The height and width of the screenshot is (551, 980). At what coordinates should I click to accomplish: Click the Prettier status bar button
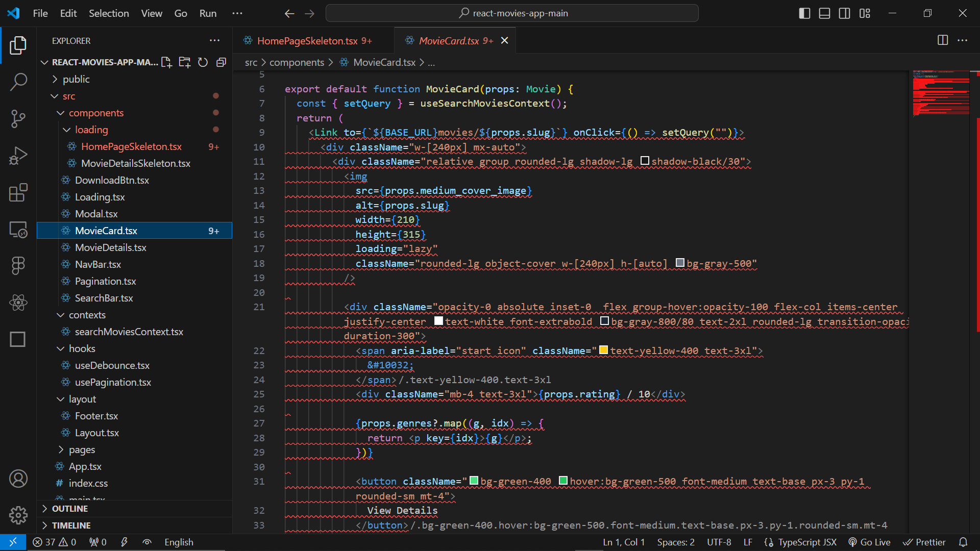coord(924,542)
